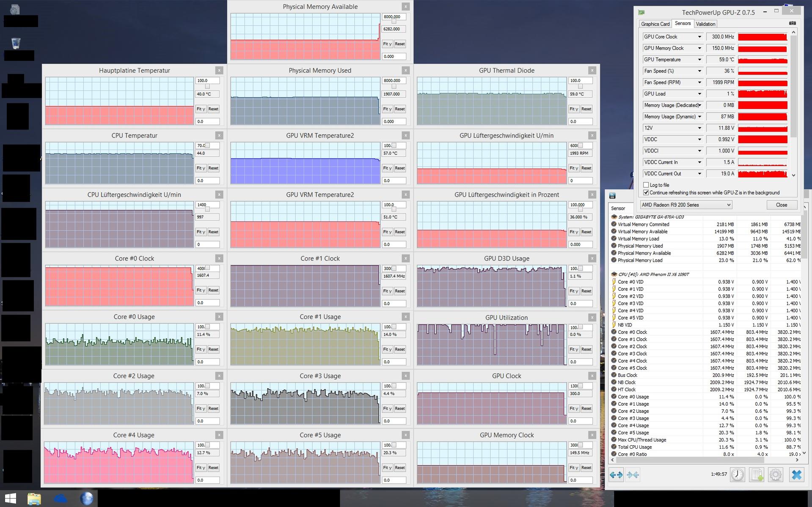This screenshot has width=812, height=507.
Task: Reset the HWiNFO elapsed time clock icon
Action: click(x=738, y=474)
